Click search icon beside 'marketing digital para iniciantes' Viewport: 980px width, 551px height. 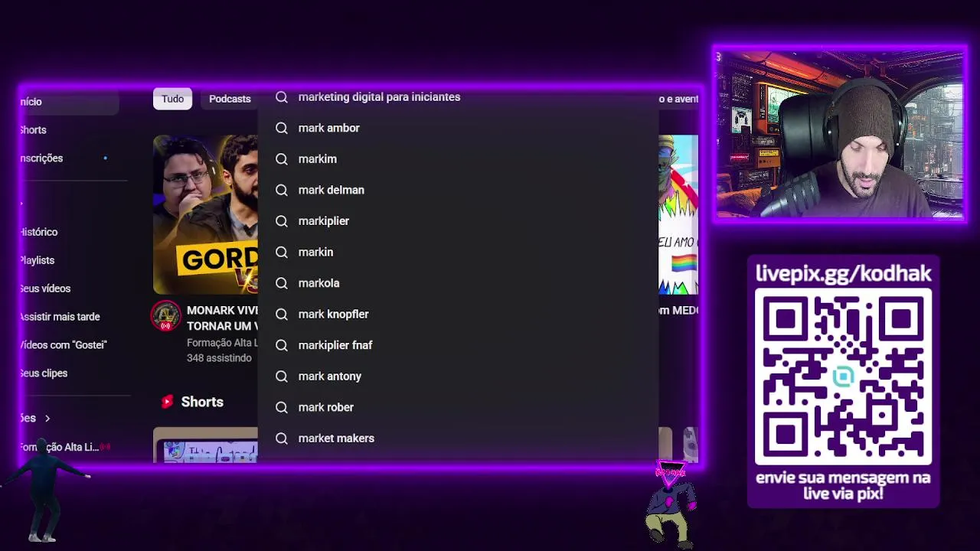pos(282,97)
